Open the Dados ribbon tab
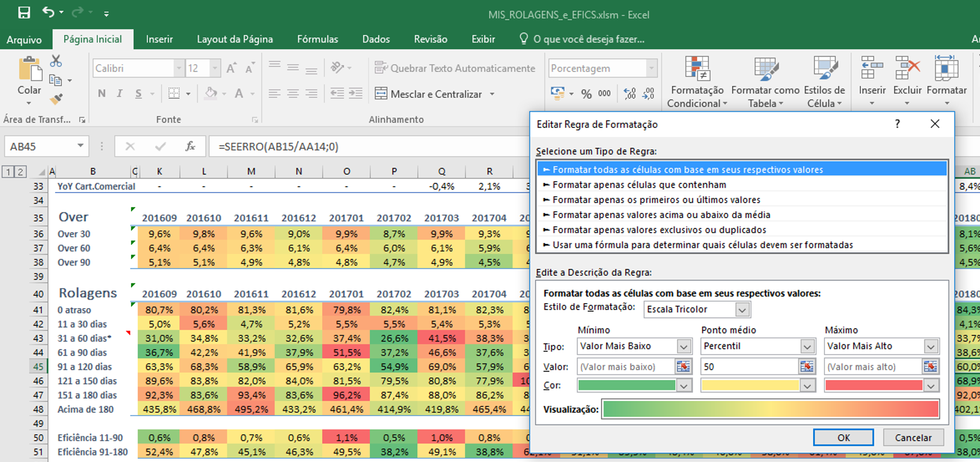This screenshot has height=462, width=980. click(x=376, y=39)
